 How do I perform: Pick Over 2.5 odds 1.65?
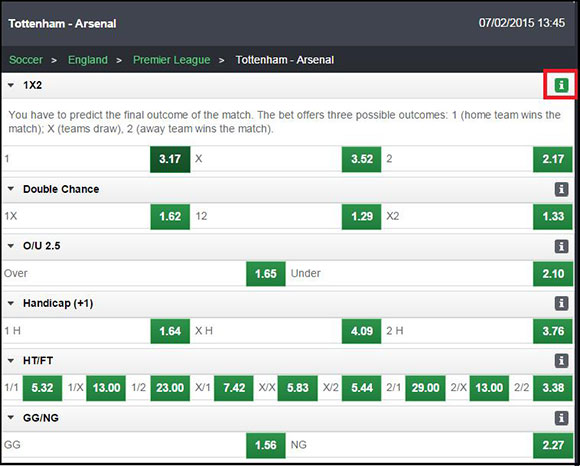coord(266,274)
